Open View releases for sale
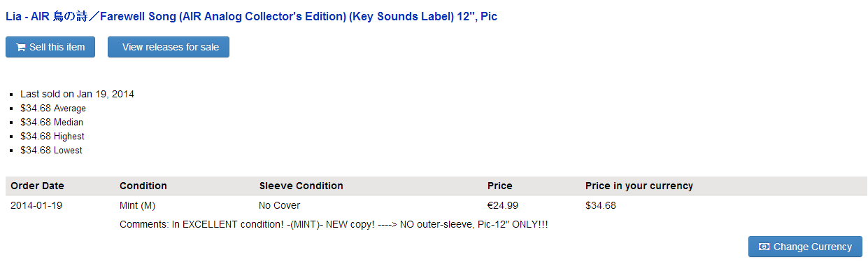 [169, 47]
